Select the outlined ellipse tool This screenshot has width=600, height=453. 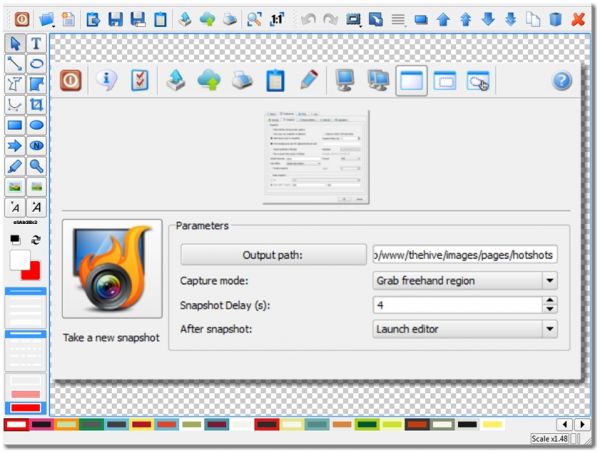(36, 64)
